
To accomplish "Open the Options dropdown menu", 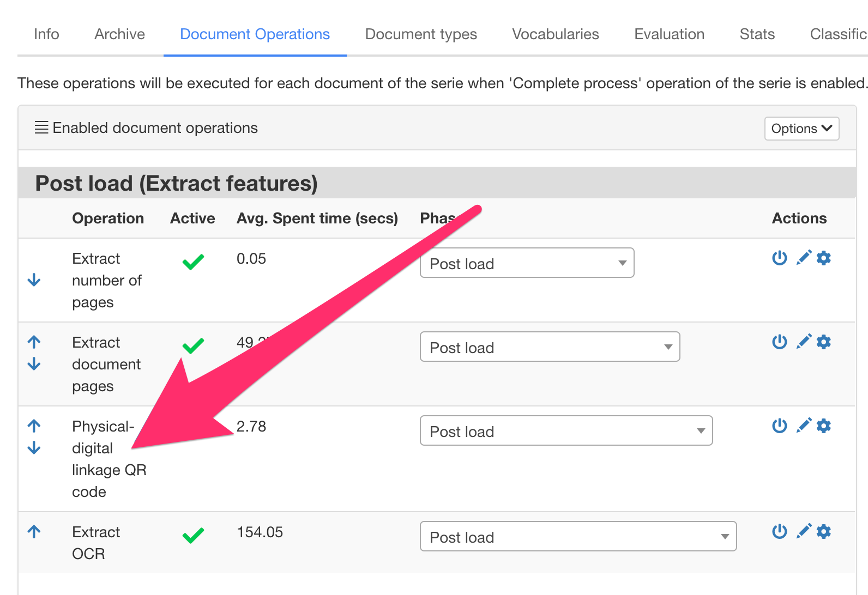I will coord(801,129).
